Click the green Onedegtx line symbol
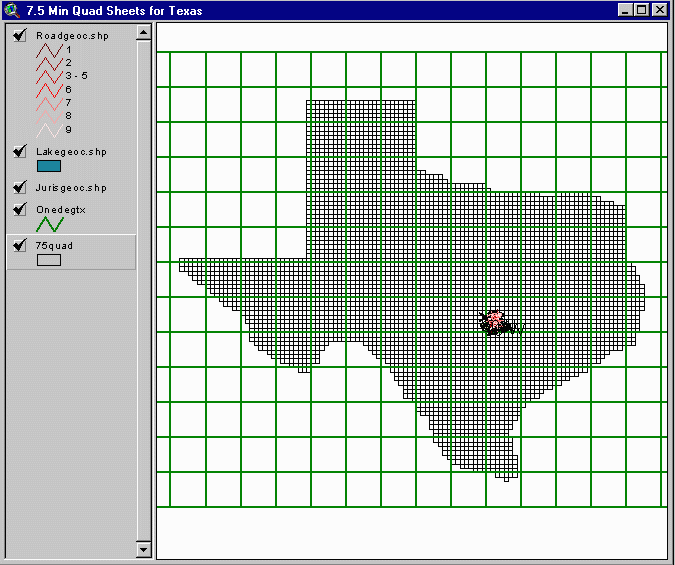The width and height of the screenshot is (675, 565). tap(49, 226)
